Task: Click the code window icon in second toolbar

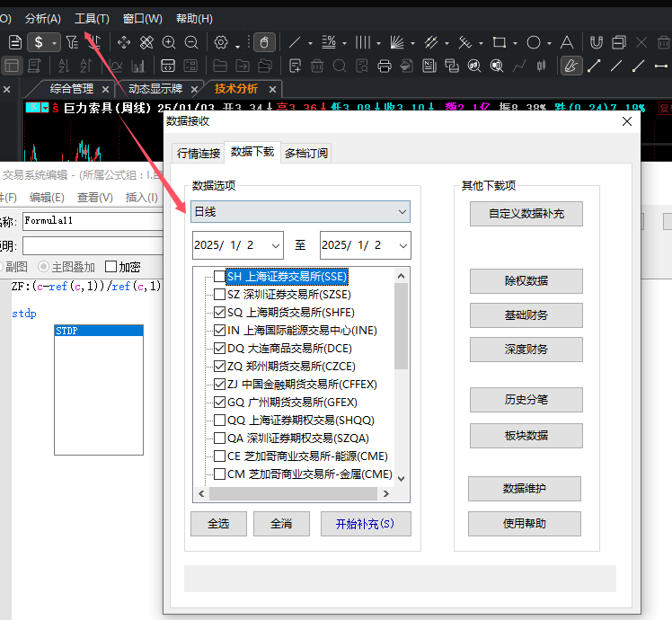Action: coord(168,66)
